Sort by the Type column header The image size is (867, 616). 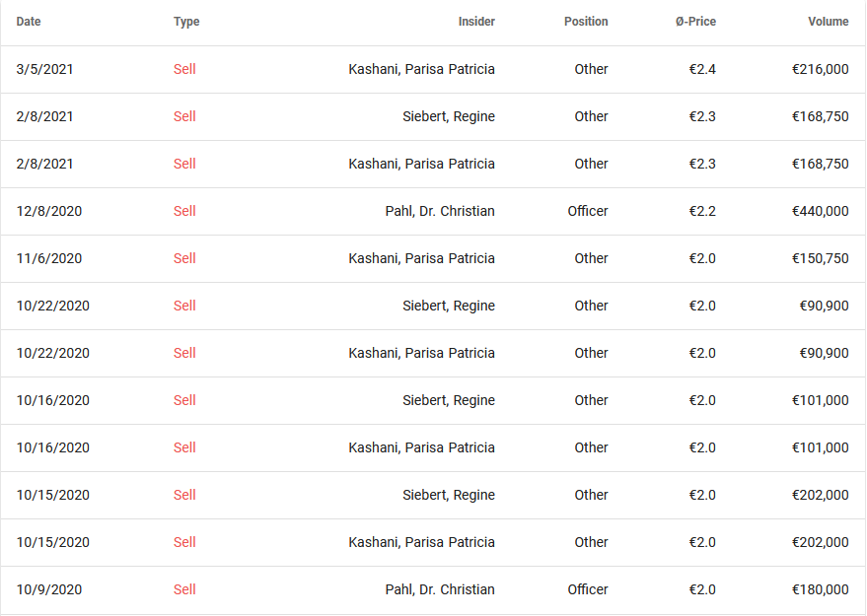coord(186,22)
